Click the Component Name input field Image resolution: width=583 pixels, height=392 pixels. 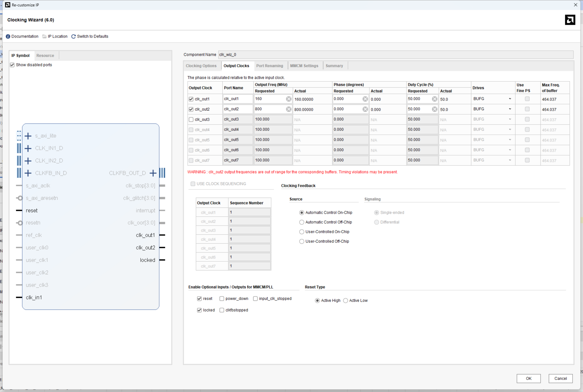395,55
